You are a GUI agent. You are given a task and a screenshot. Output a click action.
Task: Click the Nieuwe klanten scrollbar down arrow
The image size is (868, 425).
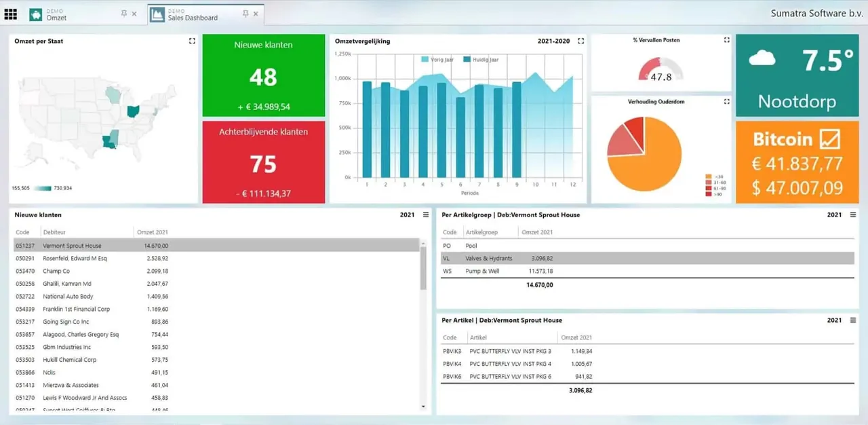tap(424, 407)
